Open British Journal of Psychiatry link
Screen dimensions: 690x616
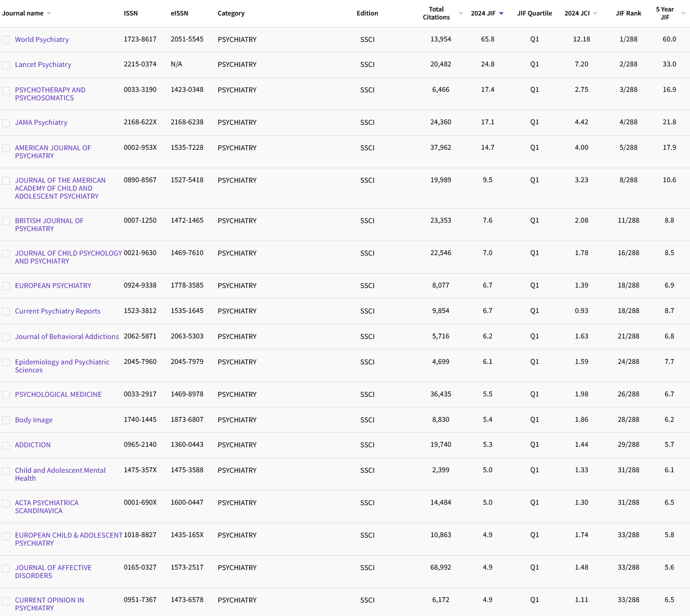point(49,225)
